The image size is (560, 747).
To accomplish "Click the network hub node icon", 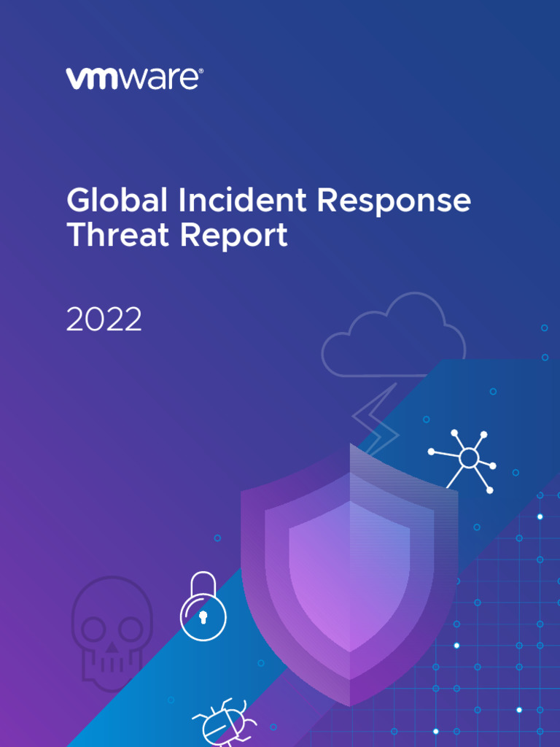I will coord(462,461).
